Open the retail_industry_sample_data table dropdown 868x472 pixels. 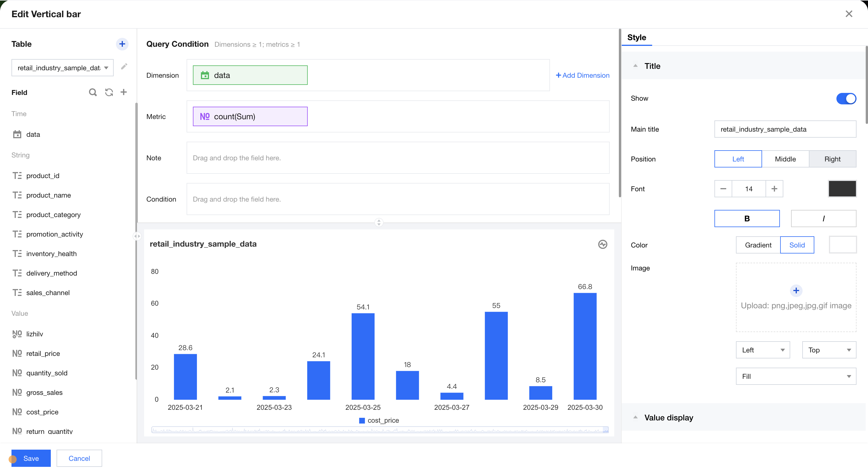(62, 68)
